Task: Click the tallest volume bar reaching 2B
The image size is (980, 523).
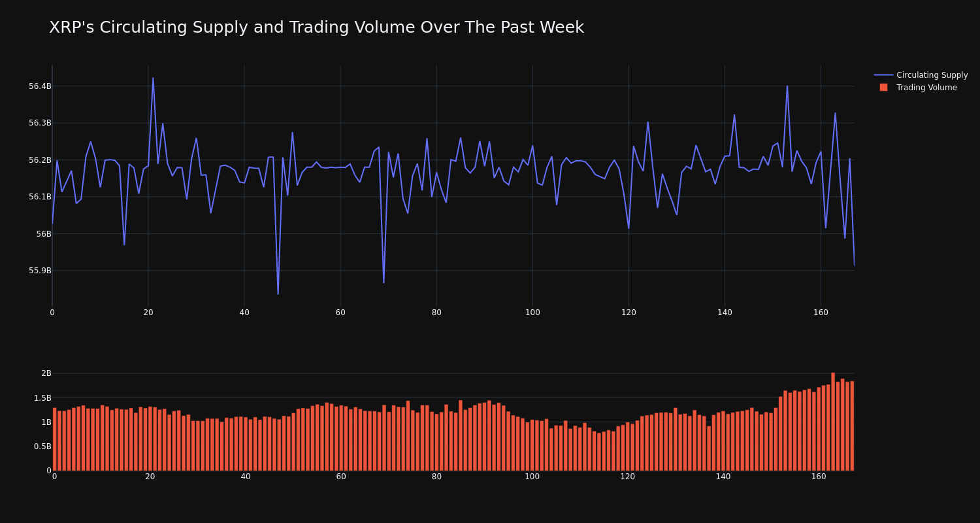Action: [x=833, y=422]
